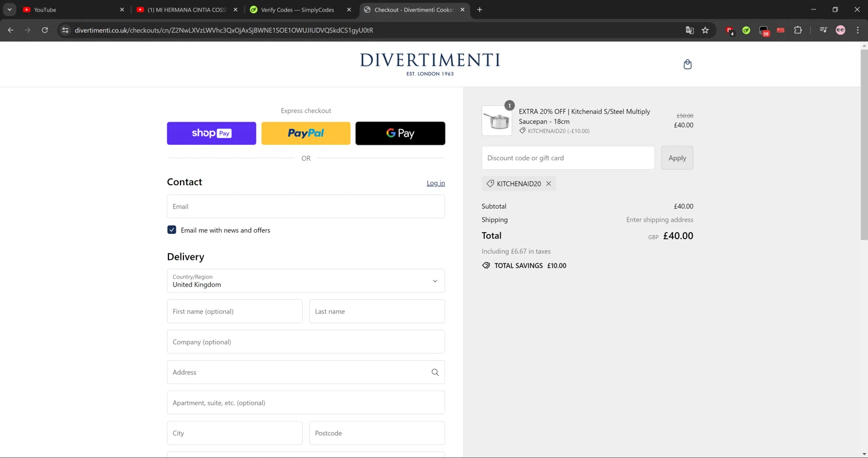Open the tab search dropdown arrow
Screen dimensions: 868x458
10,10
